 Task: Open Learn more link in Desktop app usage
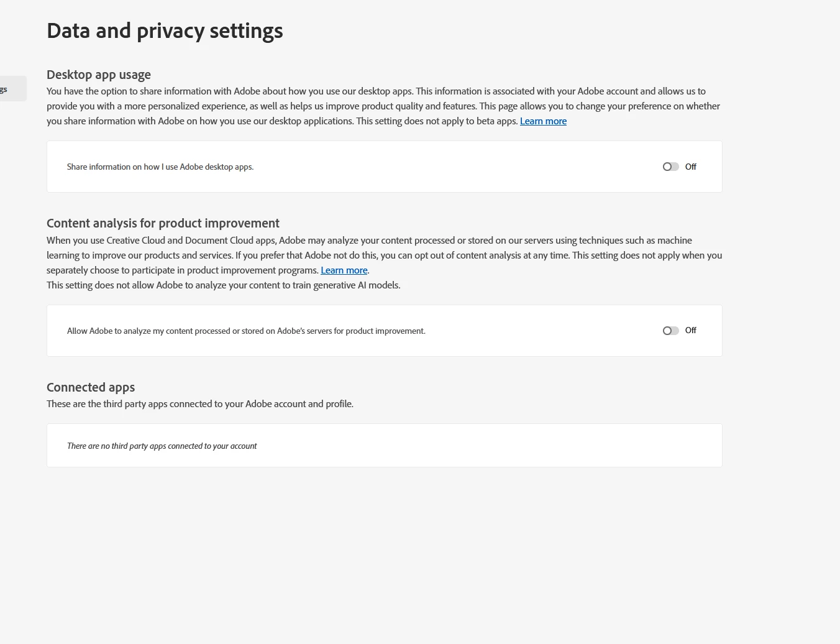tap(543, 121)
